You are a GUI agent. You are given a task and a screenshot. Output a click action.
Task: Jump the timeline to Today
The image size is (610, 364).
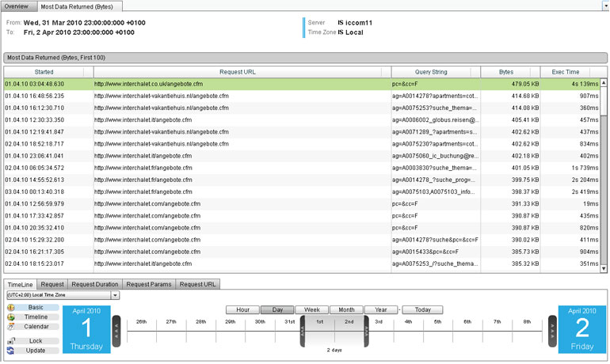click(422, 310)
